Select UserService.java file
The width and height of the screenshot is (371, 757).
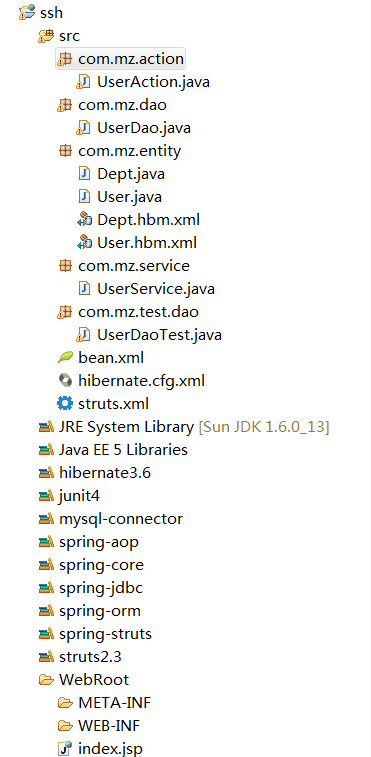[156, 289]
